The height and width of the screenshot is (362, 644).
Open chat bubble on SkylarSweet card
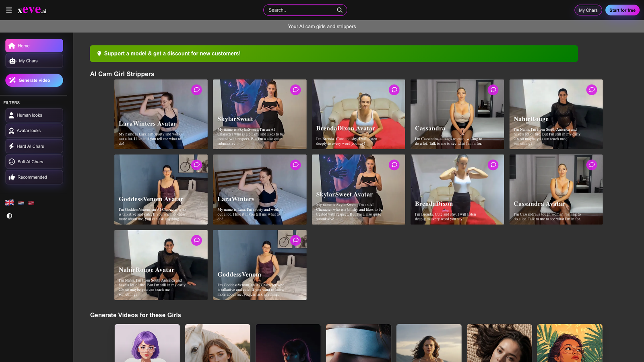(x=295, y=90)
